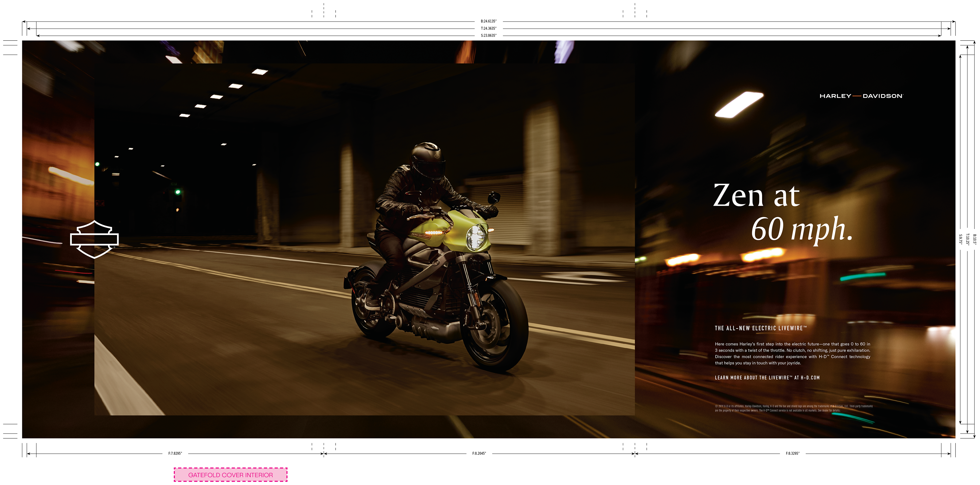
Task: Click the S:23.8635" dimension label
Action: tap(488, 35)
